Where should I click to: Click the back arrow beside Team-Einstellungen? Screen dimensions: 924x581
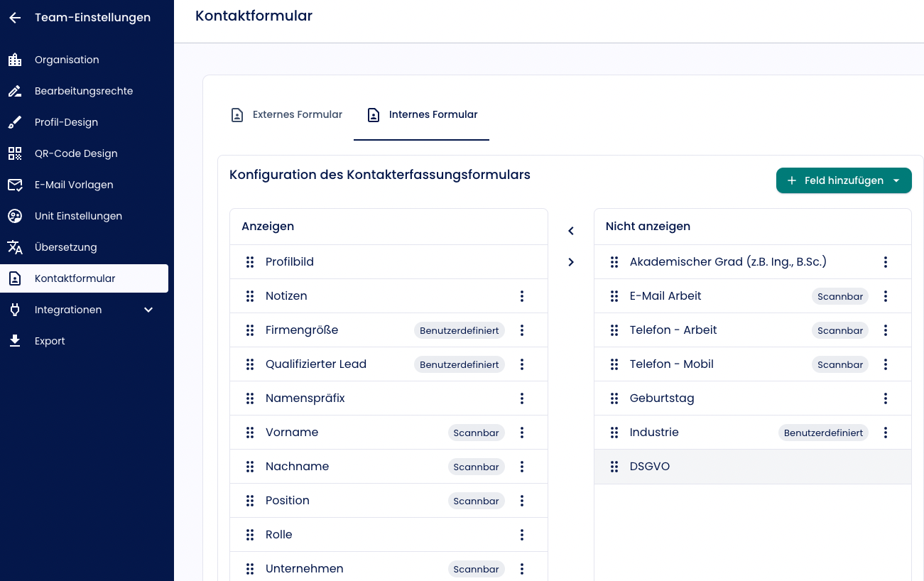[15, 18]
